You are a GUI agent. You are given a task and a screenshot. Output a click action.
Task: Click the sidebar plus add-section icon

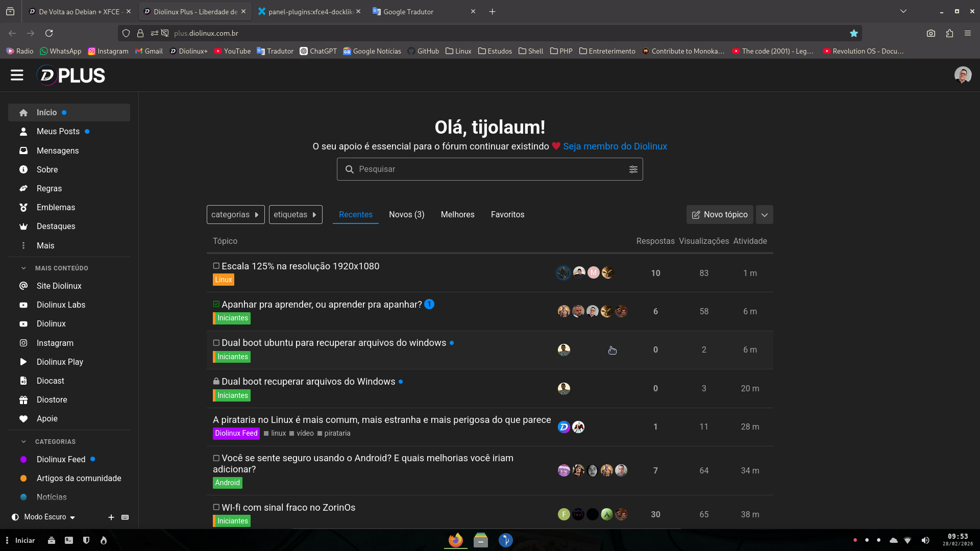coord(111,517)
